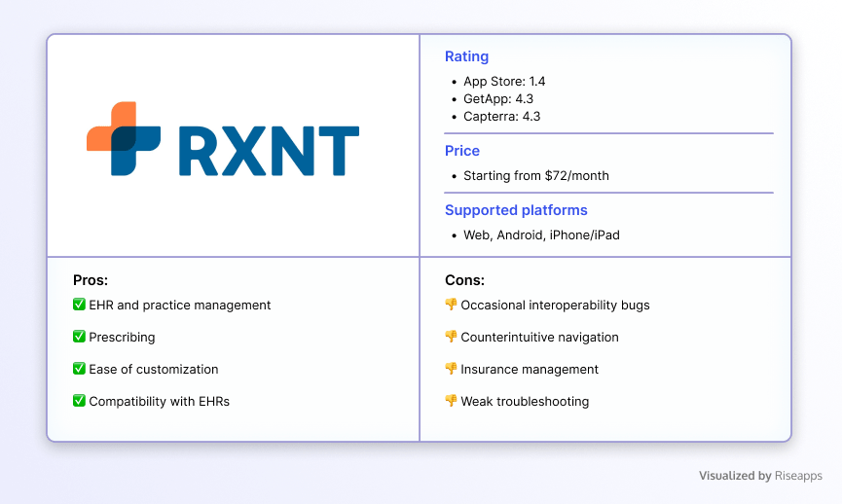Click Weak troubleshooting text
The image size is (842, 504).
tap(525, 402)
